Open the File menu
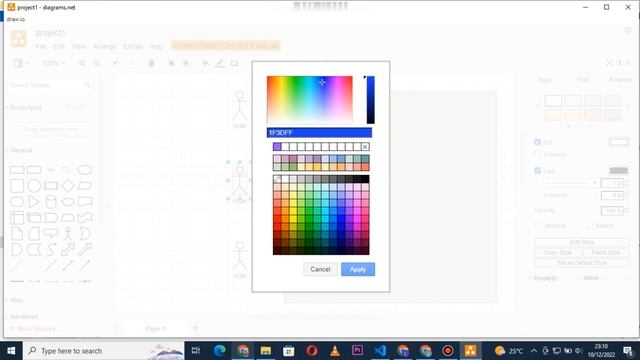This screenshot has width=640, height=360. coord(41,46)
